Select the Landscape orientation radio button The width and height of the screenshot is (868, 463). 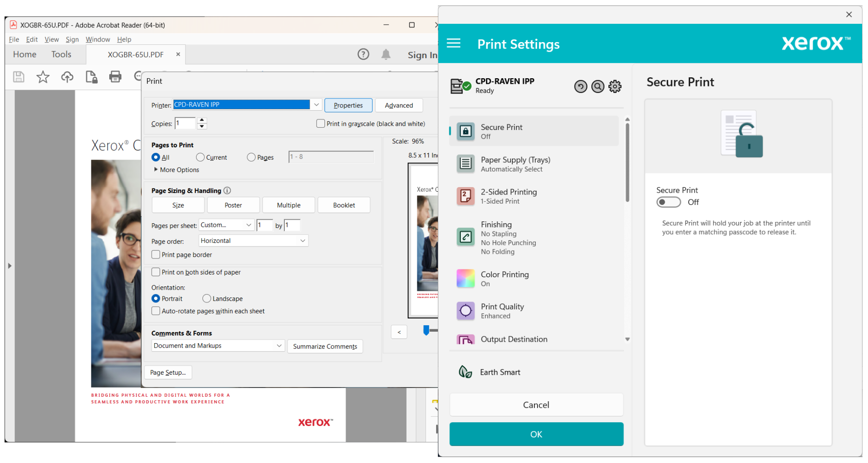(x=206, y=298)
